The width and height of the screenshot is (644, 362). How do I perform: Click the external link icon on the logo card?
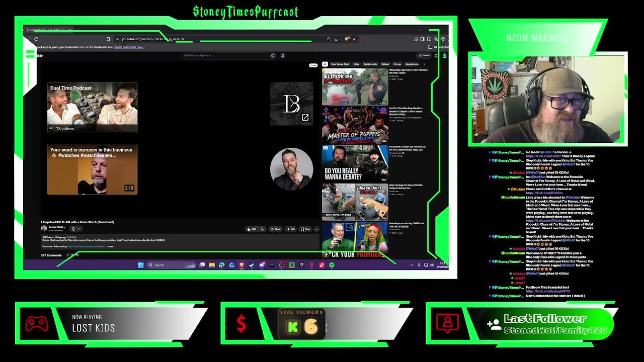[x=305, y=118]
